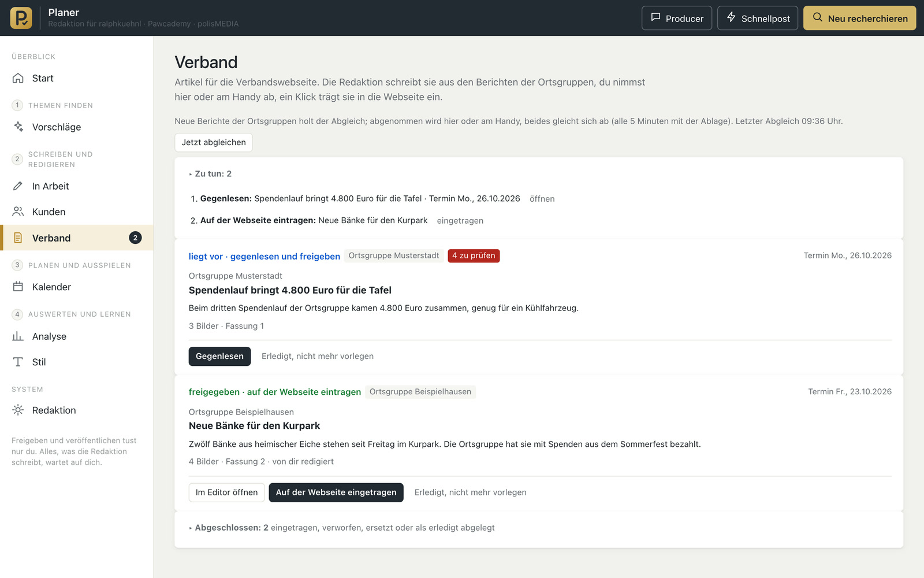The height and width of the screenshot is (578, 924).
Task: Click the Start home icon
Action: point(18,78)
